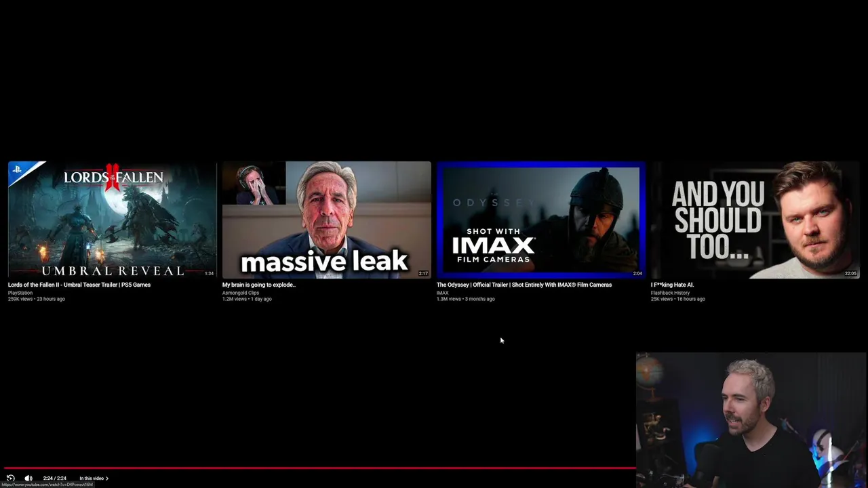Mute the video with the speaker icon

pos(28,478)
